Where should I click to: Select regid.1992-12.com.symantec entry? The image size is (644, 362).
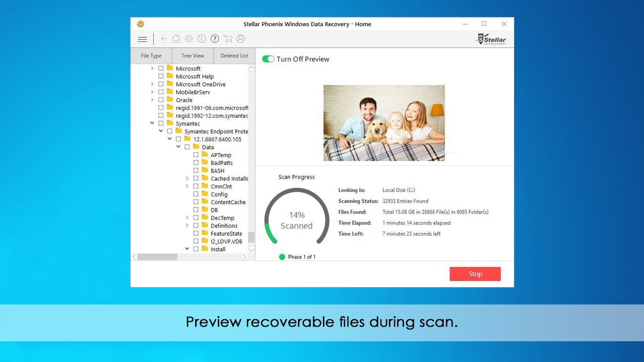tap(212, 115)
